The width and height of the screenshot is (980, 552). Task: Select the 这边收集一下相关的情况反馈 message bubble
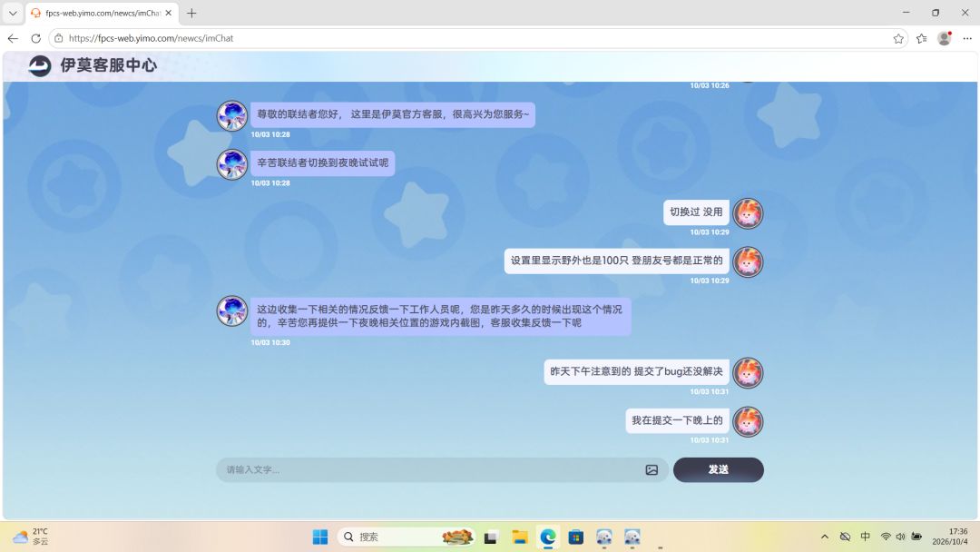pos(441,316)
